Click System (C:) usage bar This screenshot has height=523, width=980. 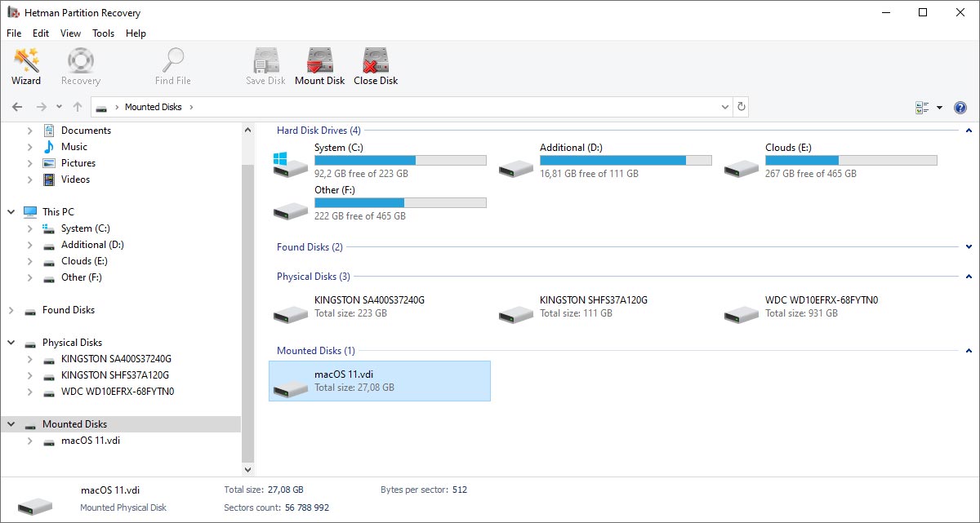[x=400, y=161]
